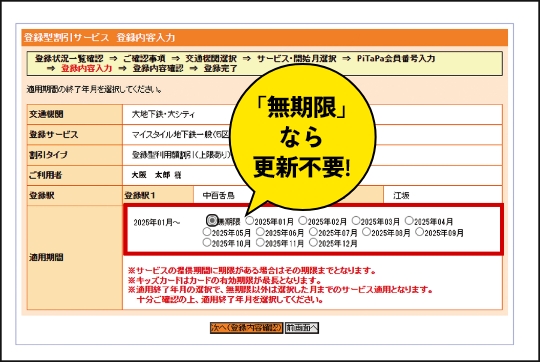Choose the 2025年02月 radio button
Screen dimensions: 540x363
tap(303, 220)
